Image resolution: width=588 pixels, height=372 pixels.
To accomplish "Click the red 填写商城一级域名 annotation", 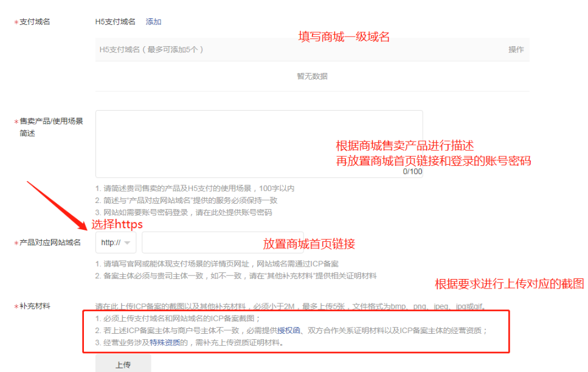I will point(343,36).
